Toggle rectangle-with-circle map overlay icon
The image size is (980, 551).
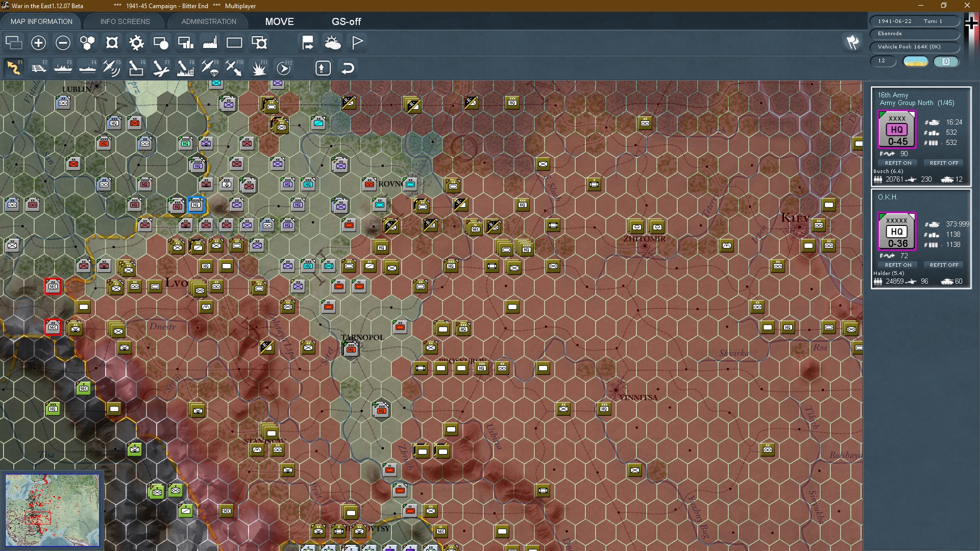coord(161,43)
